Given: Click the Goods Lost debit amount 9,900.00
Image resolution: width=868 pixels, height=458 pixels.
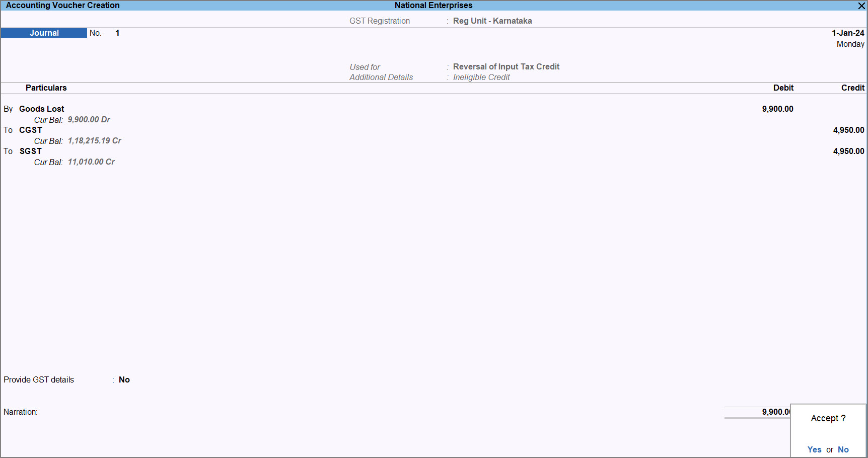Looking at the screenshot, I should 777,109.
